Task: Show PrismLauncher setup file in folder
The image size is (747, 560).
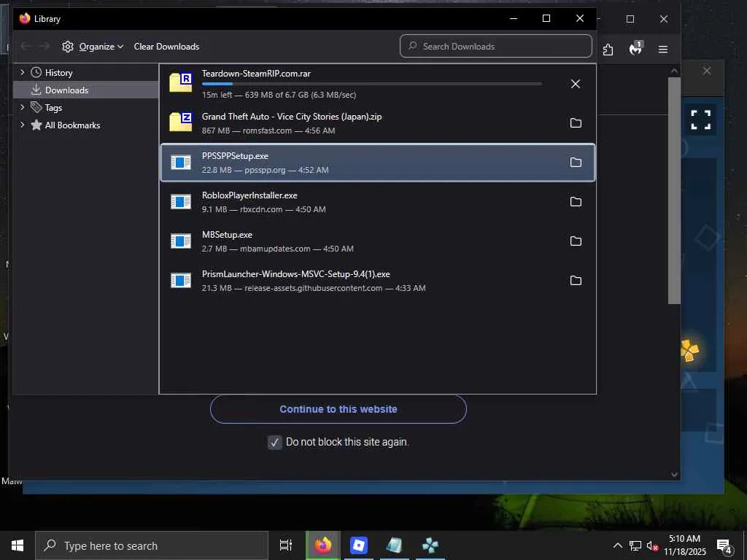Action: [x=576, y=281]
